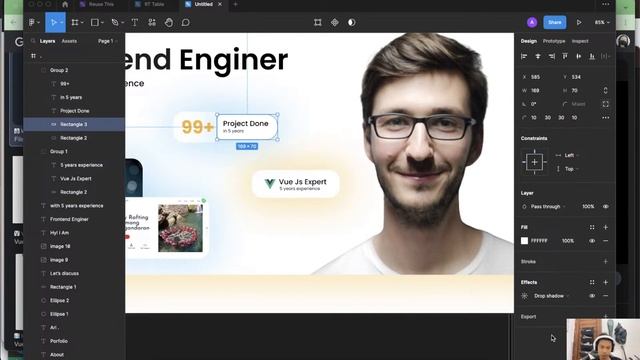Open the Drop shadow effect type dropdown

click(551, 296)
